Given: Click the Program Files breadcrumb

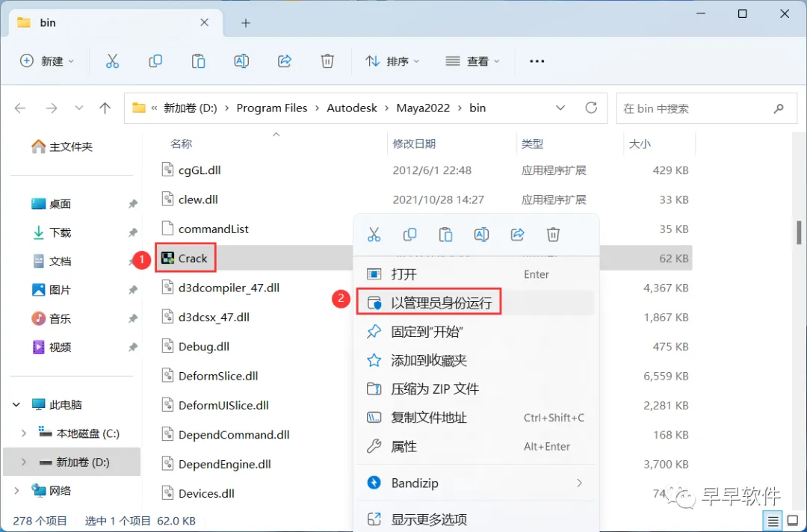Looking at the screenshot, I should [272, 108].
